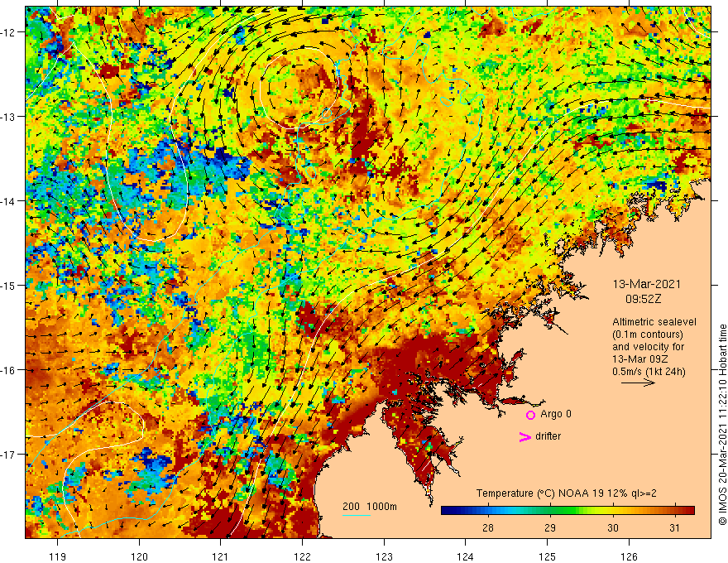Click the '0.5m/s (1kt 24h)' label
This screenshot has height=563, width=728.
pyautogui.click(x=649, y=372)
